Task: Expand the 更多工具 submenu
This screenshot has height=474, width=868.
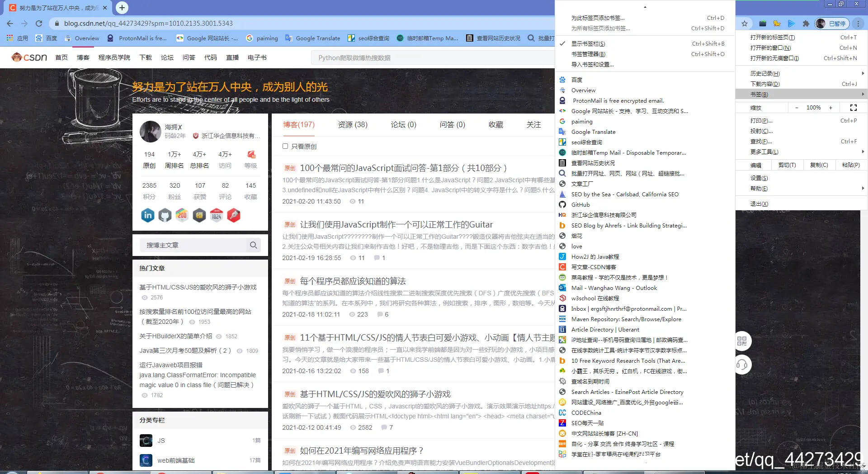Action: (802, 152)
